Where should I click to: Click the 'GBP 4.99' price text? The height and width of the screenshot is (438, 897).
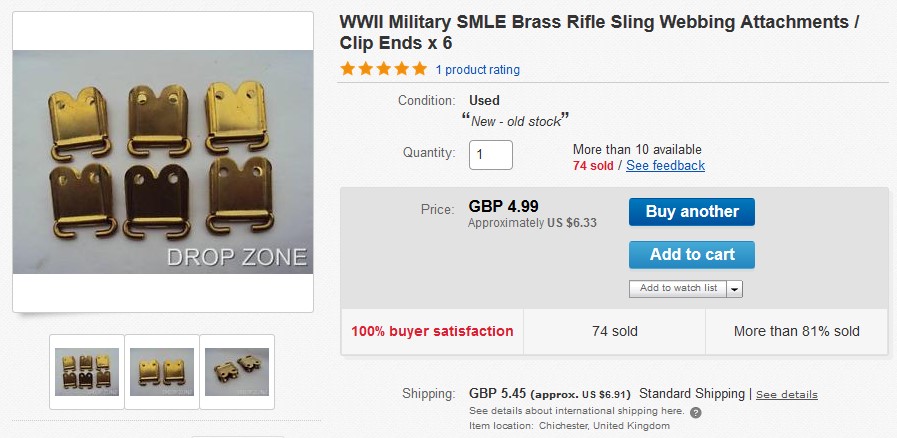point(503,206)
